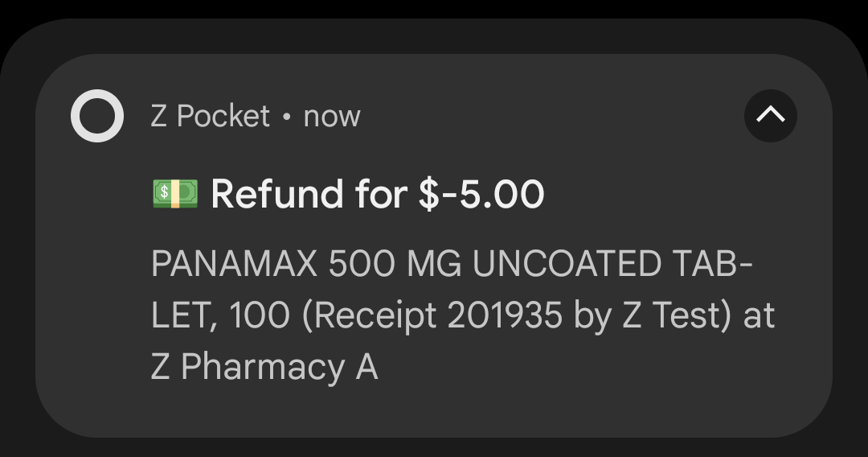Tap the "now" timestamp in the header

(332, 117)
